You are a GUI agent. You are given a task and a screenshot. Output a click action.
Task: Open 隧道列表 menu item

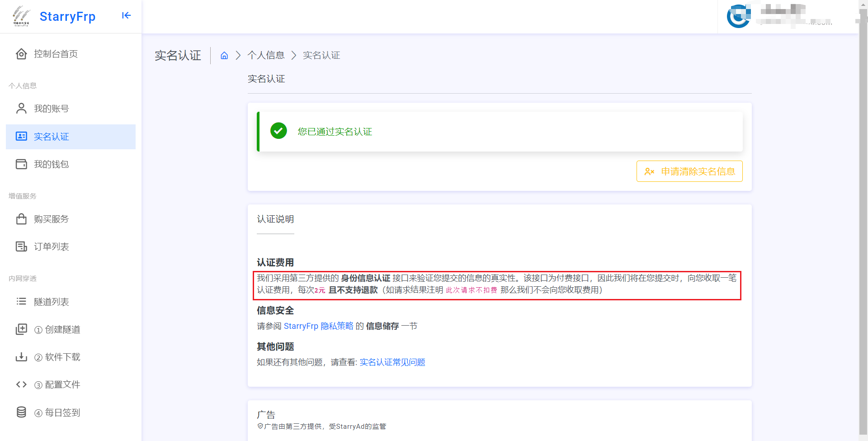click(x=71, y=302)
